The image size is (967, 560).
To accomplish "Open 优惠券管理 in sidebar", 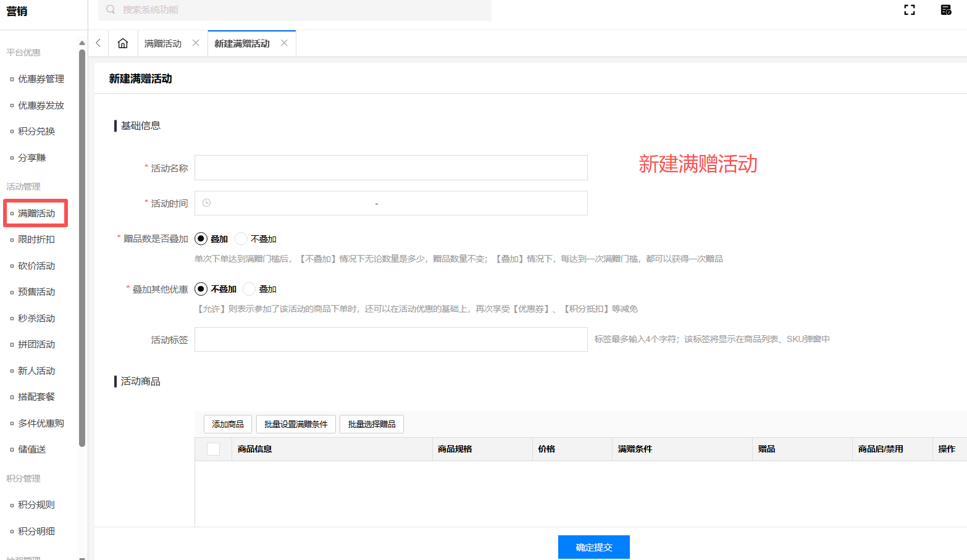I will (x=41, y=78).
